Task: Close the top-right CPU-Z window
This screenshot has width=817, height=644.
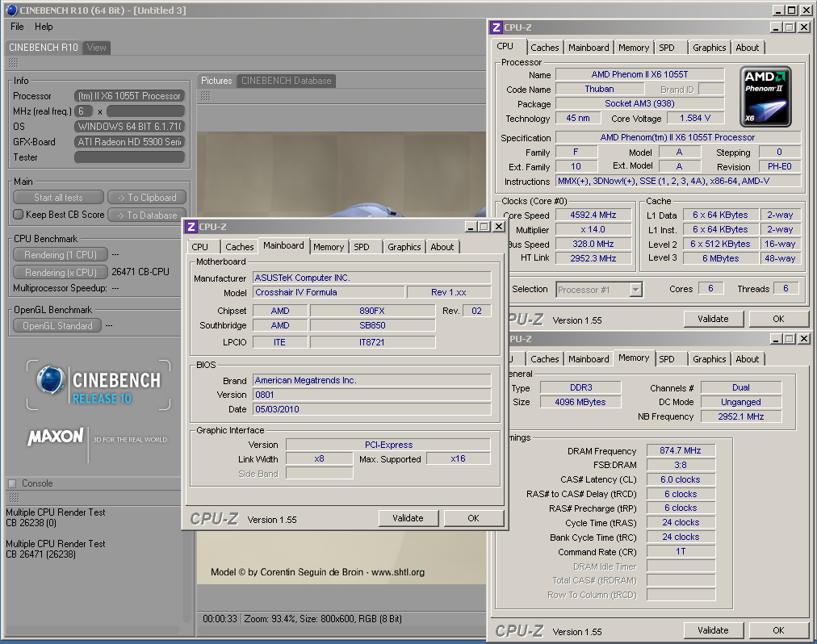Action: [804, 27]
